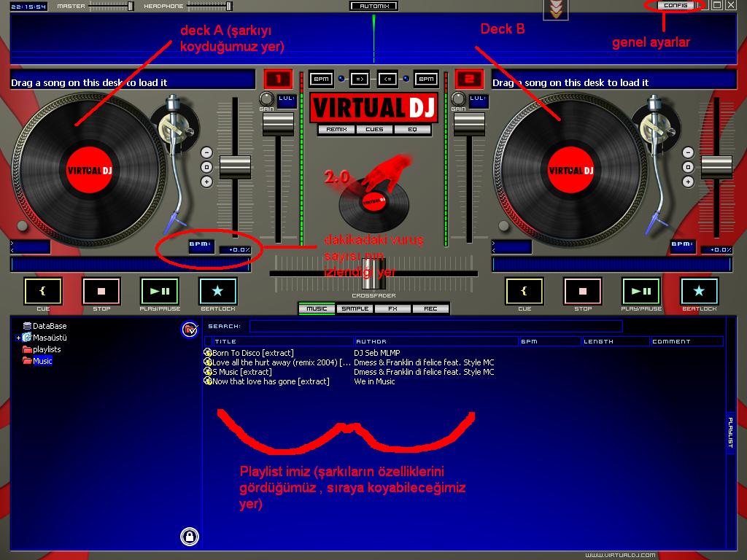747x560 pixels.
Task: Click deck 1 pitch plus button
Action: pyautogui.click(x=206, y=182)
